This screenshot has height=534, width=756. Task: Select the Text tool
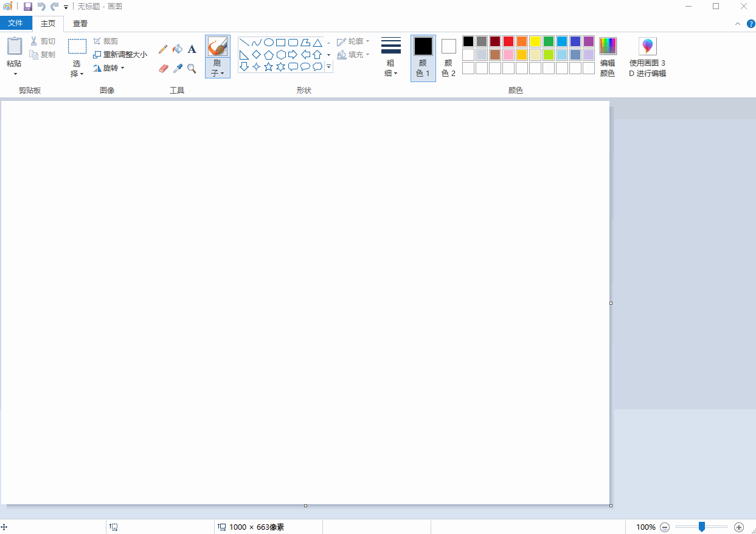pos(192,49)
